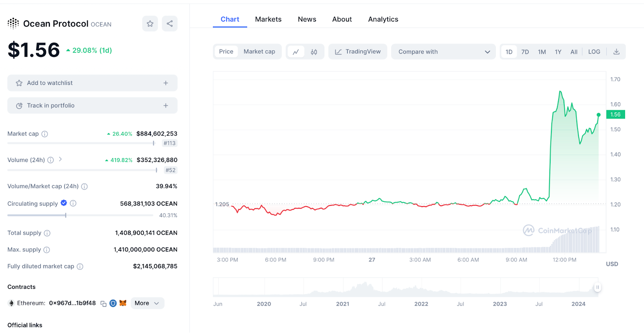
Task: Click the verified badge beside Circulating supply
Action: pyautogui.click(x=64, y=203)
